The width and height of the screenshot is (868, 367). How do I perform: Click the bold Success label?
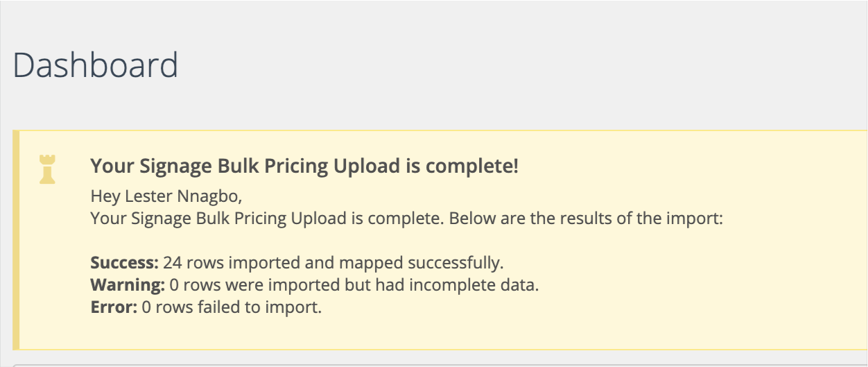point(125,264)
